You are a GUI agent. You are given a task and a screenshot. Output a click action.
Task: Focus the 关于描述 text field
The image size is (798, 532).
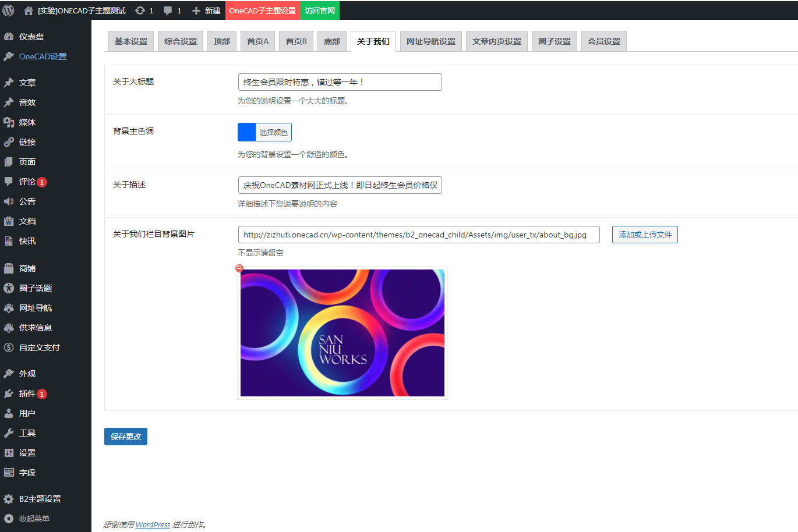pyautogui.click(x=340, y=185)
